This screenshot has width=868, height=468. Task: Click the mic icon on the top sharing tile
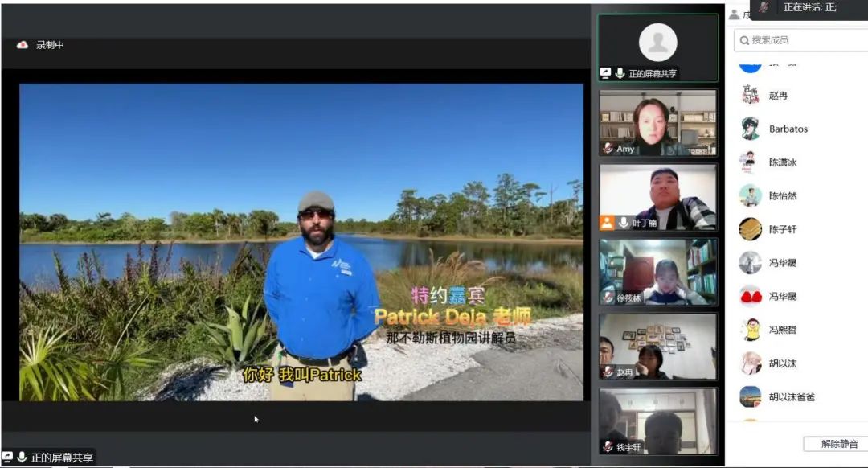(620, 73)
